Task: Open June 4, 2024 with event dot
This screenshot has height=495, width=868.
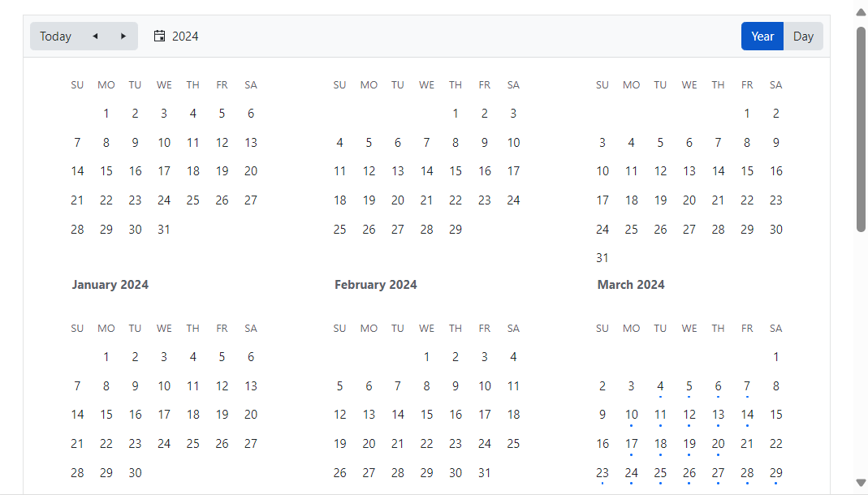Action: pos(660,386)
